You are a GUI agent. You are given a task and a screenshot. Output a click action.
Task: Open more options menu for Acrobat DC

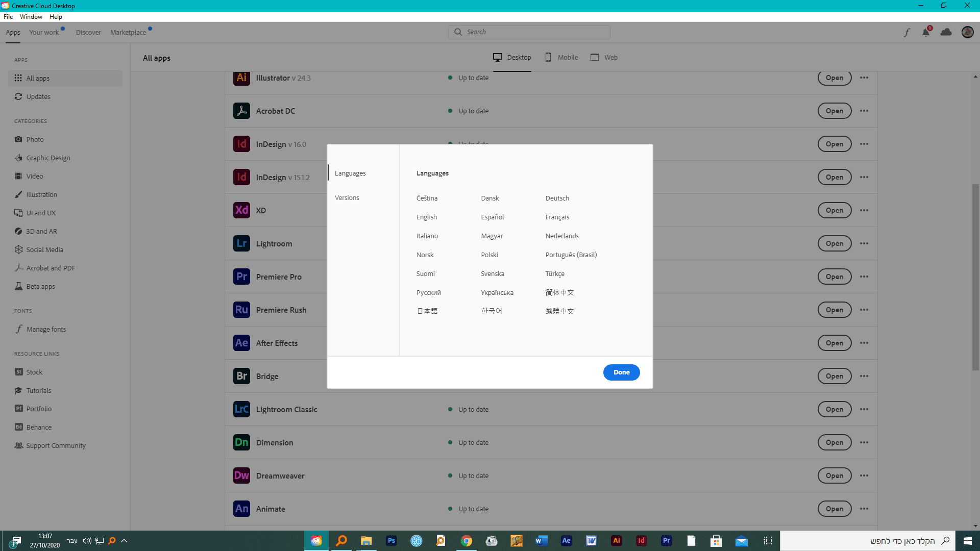coord(864,111)
